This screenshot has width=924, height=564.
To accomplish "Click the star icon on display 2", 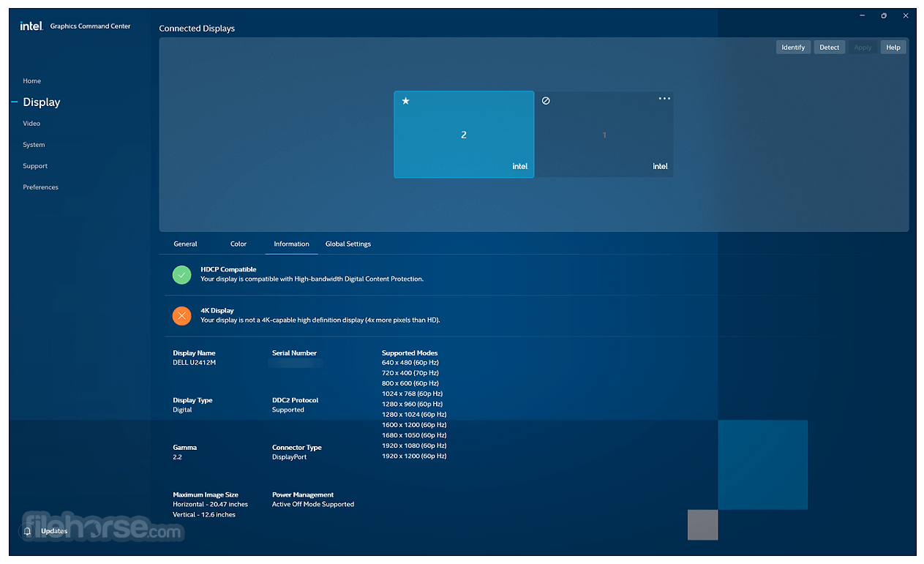I will pos(405,101).
